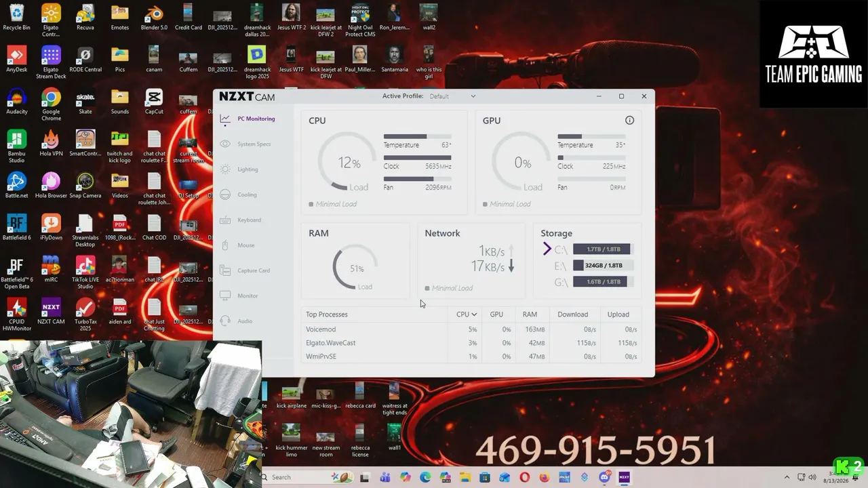This screenshot has height=488, width=868.
Task: Select the mIRC desktop icon
Action: (x=51, y=270)
